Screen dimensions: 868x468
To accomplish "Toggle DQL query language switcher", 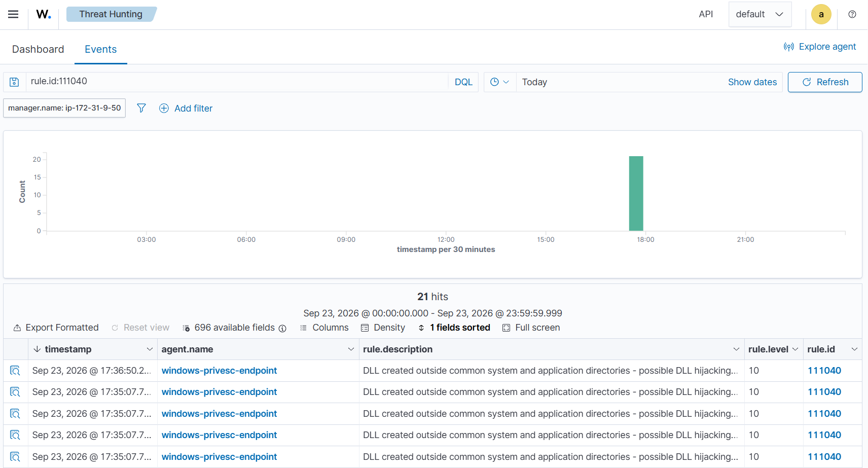I will tap(463, 82).
